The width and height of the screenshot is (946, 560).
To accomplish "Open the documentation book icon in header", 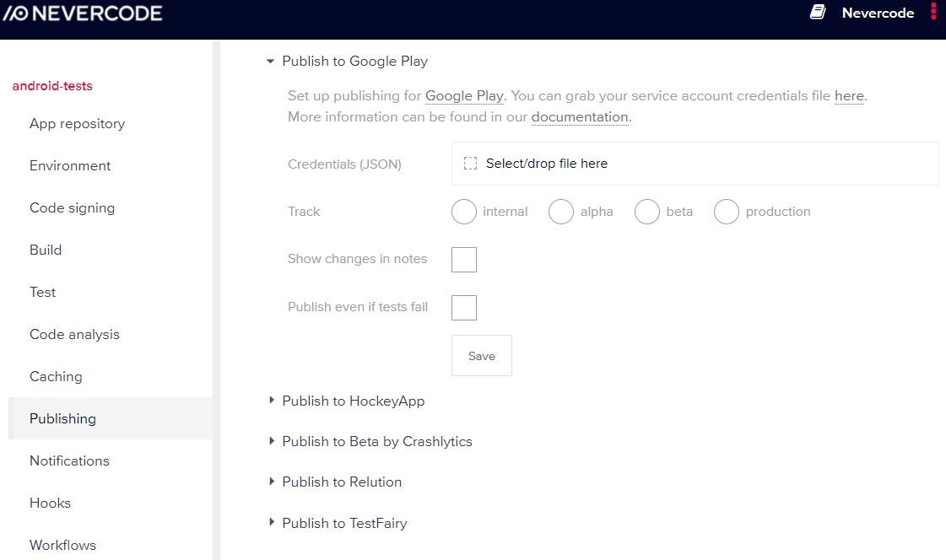I will pos(818,12).
